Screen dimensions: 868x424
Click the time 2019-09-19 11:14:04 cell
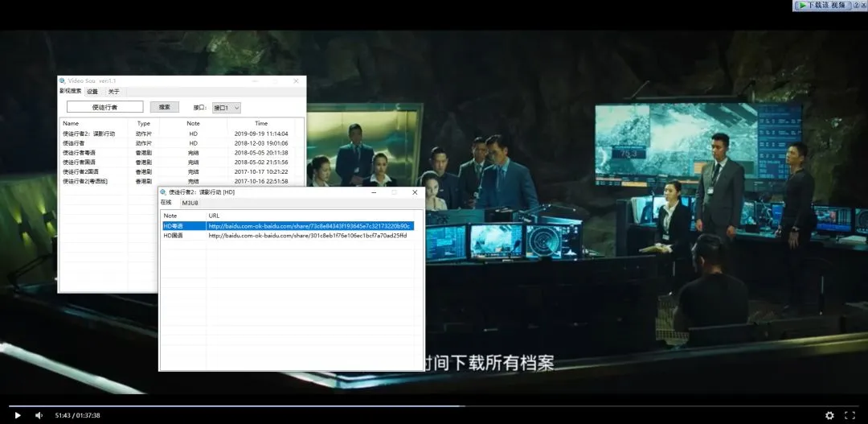coord(261,134)
